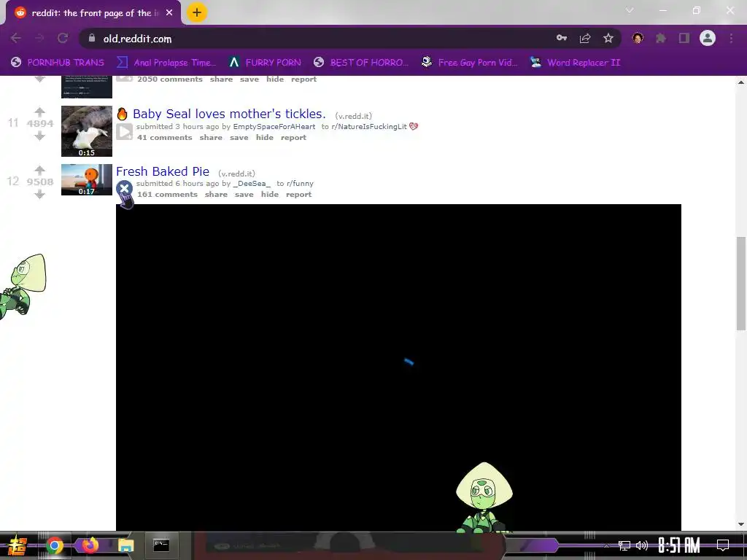
Task: Share the Baby Seal post
Action: [x=211, y=138]
